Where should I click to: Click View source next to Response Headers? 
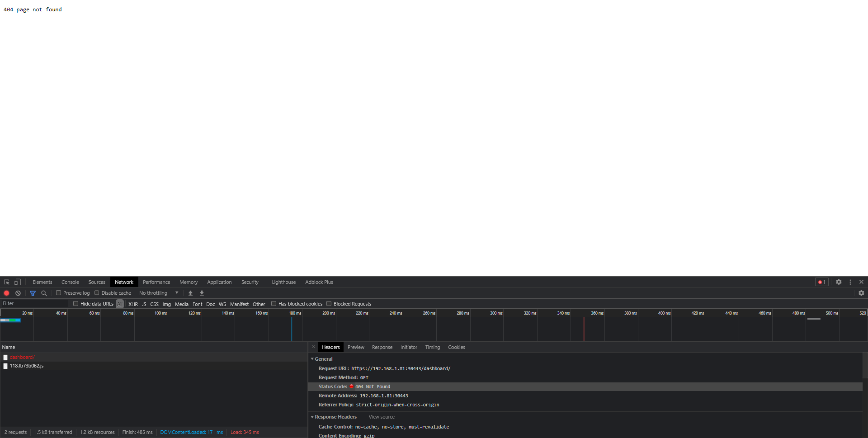coord(381,417)
